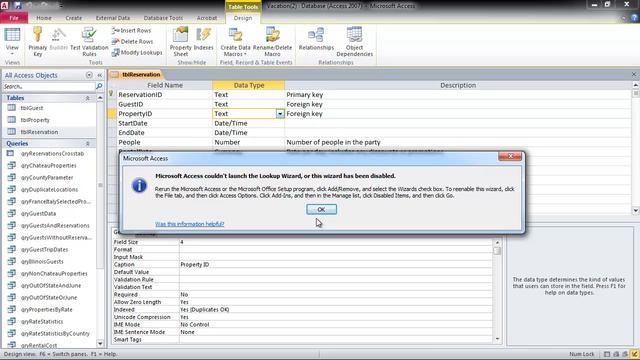Open the Builder tool

pos(58,40)
